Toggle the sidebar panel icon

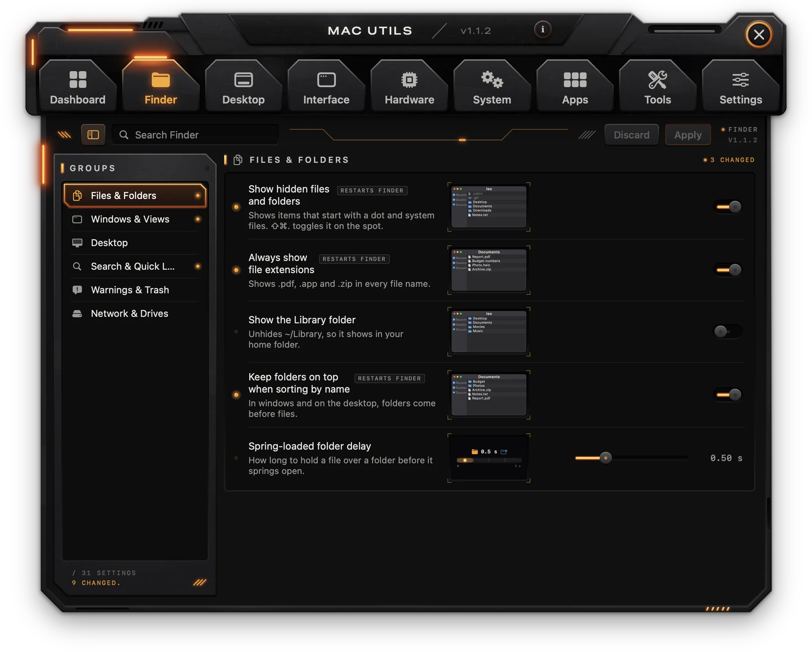click(93, 135)
